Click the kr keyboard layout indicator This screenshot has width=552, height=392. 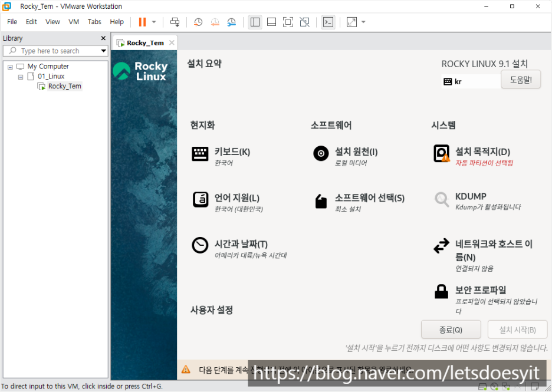(471, 81)
